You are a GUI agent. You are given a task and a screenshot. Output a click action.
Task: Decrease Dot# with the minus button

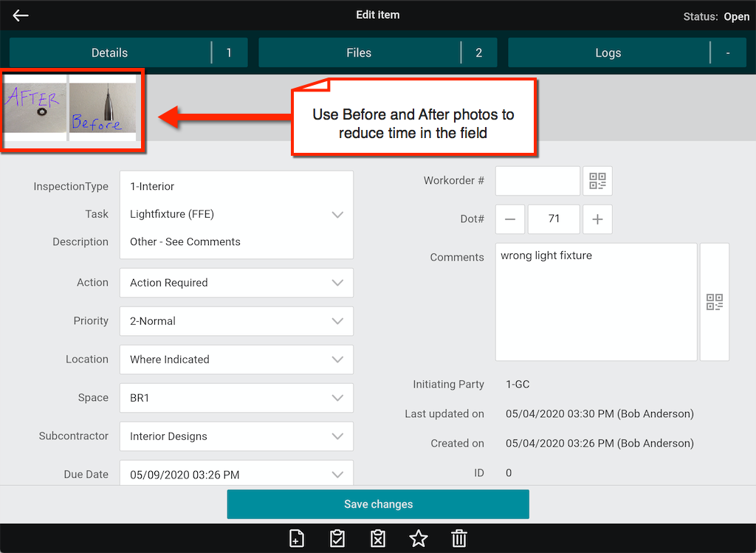click(510, 219)
